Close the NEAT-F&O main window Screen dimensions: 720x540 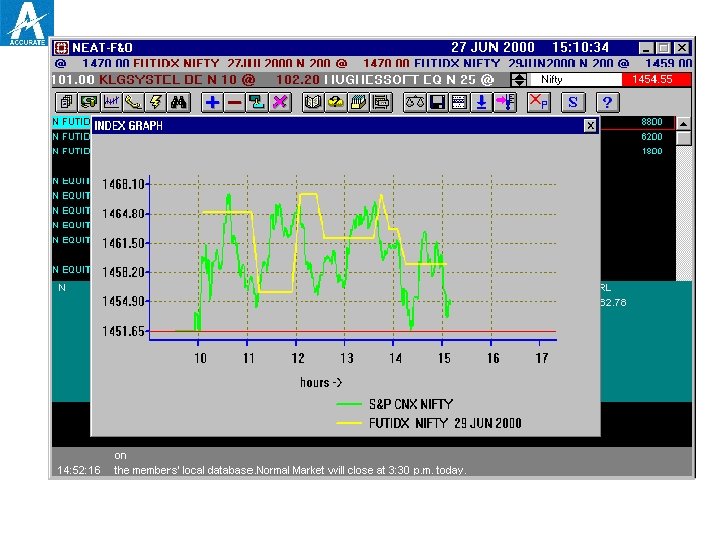point(682,48)
